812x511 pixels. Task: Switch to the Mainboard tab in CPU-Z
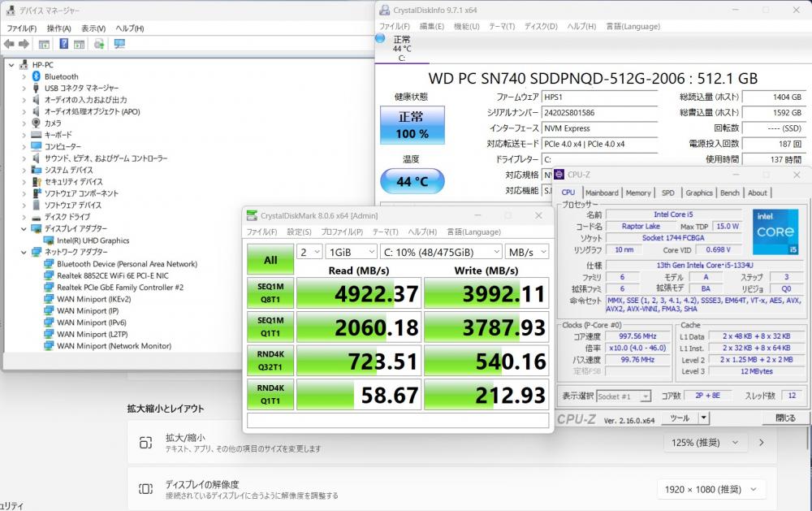click(x=602, y=193)
